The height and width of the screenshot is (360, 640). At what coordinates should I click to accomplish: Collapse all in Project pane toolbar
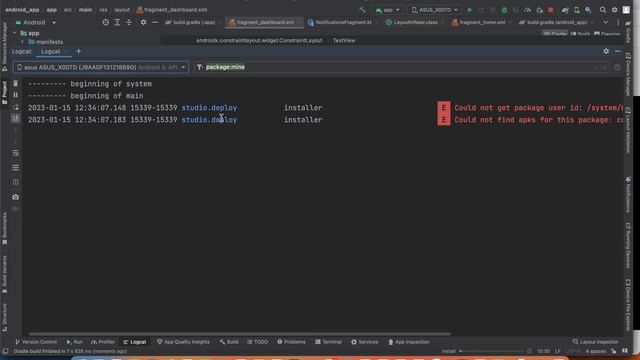129,22
